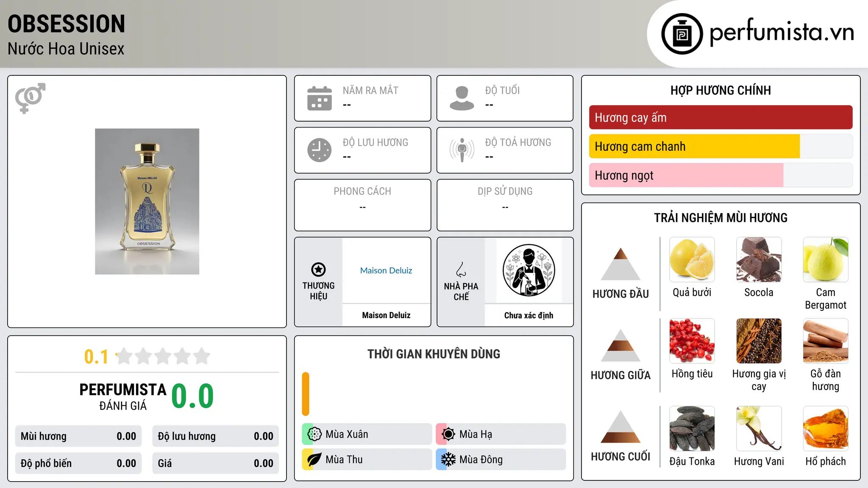Click the Hương giữa pyramid icon
The height and width of the screenshot is (488, 868).
coord(621,345)
